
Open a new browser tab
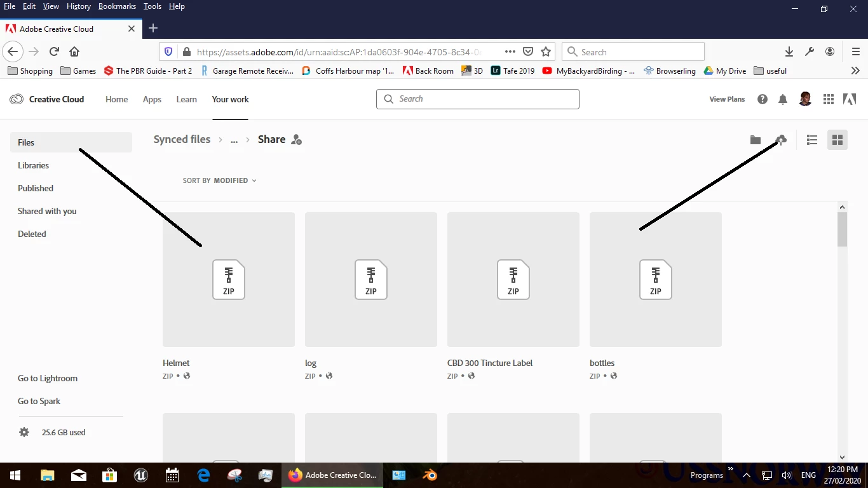(x=153, y=29)
